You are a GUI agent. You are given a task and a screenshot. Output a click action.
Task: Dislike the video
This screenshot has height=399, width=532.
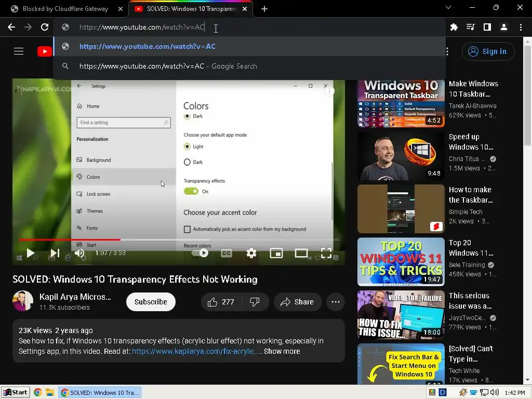[x=255, y=302]
